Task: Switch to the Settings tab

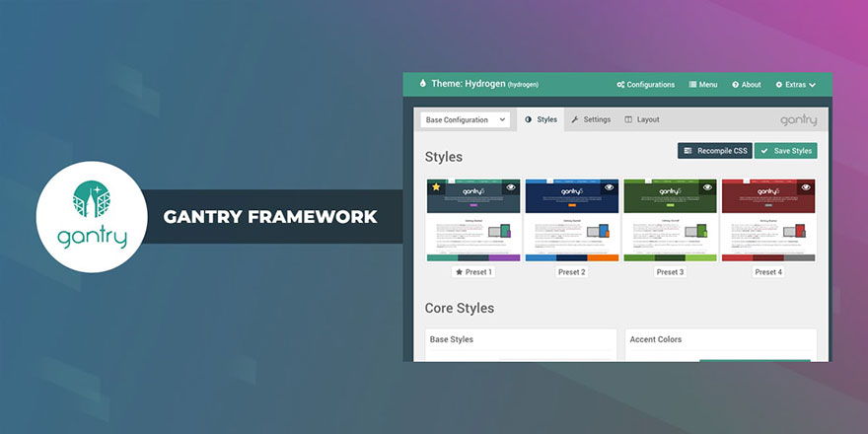Action: pos(591,119)
